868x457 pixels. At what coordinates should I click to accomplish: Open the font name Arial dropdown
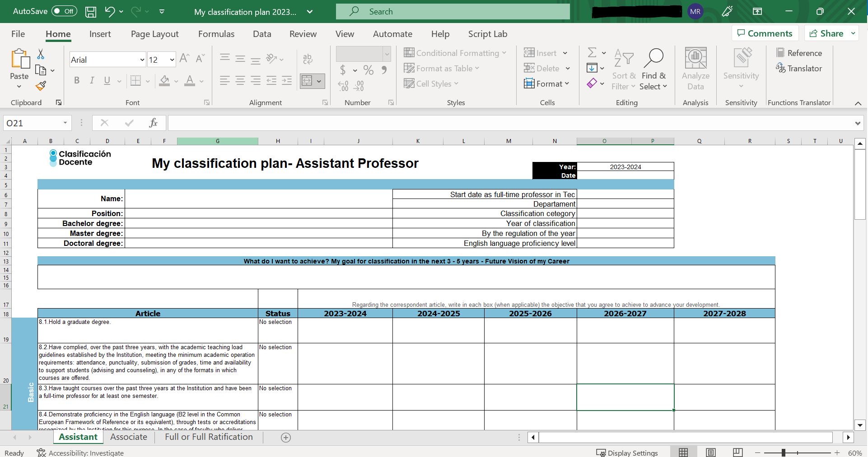(142, 60)
